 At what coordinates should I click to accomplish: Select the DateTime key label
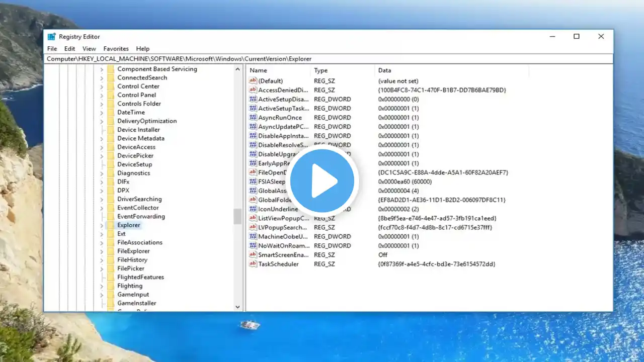(131, 112)
